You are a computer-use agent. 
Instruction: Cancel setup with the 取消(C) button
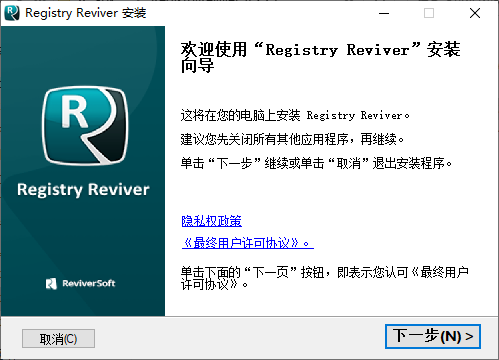pyautogui.click(x=58, y=339)
